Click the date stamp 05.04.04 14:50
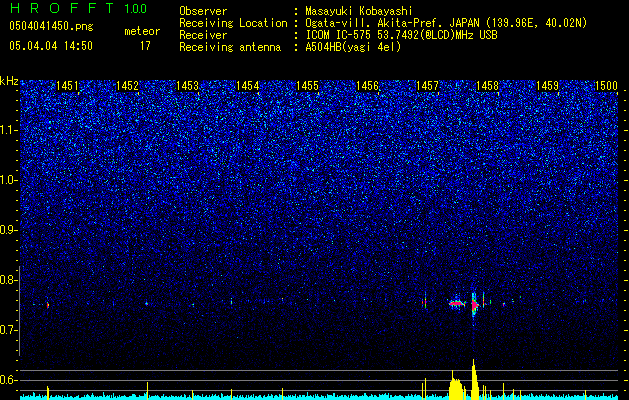The width and height of the screenshot is (629, 400). [51, 46]
